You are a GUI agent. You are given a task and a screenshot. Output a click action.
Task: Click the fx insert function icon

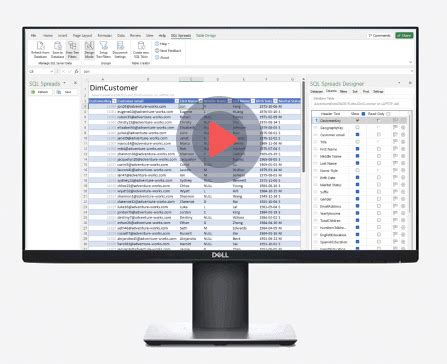pos(76,71)
